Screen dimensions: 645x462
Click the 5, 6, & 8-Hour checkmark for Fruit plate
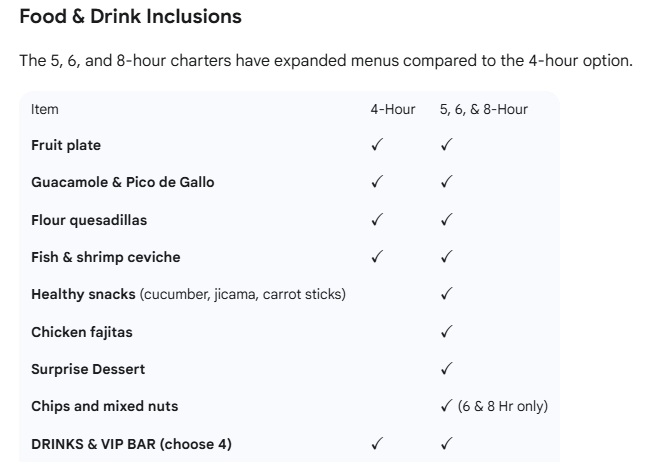pyautogui.click(x=446, y=145)
